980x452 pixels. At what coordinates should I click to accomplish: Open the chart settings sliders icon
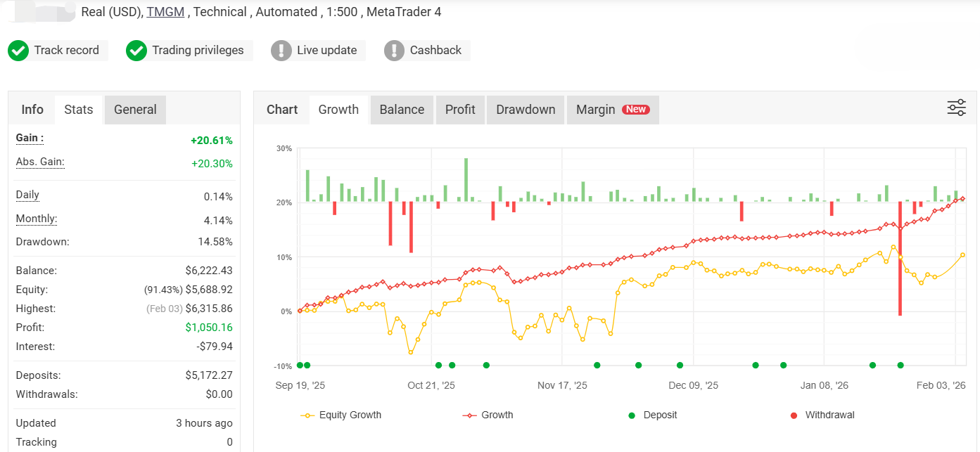coord(956,108)
